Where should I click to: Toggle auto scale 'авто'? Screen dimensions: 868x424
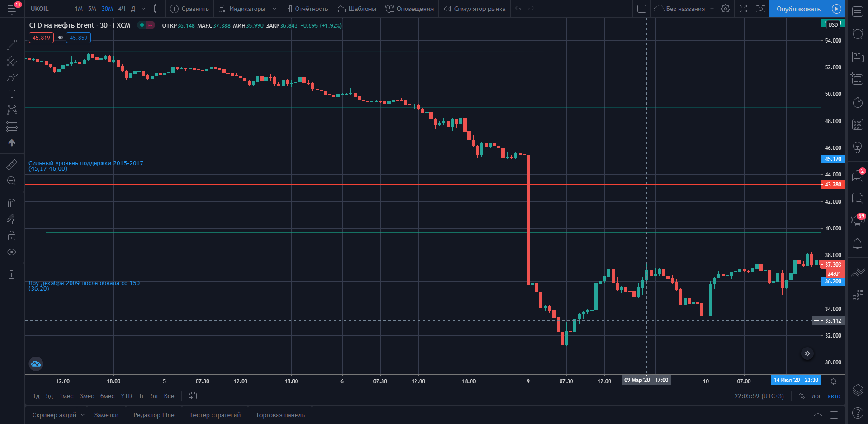(834, 396)
